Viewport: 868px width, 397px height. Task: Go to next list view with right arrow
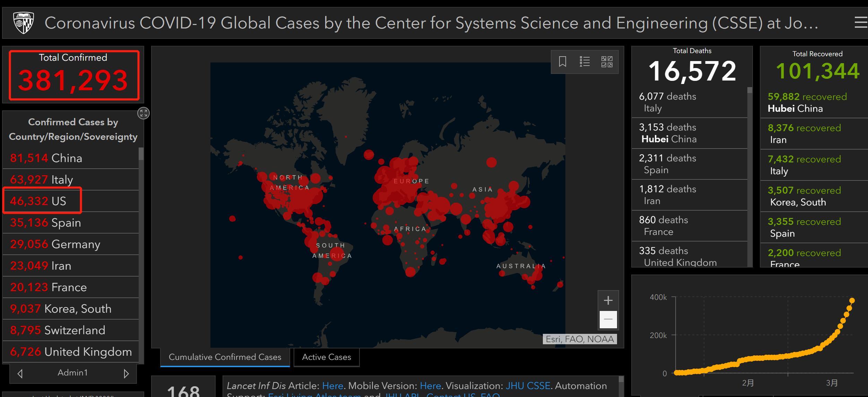tap(126, 373)
